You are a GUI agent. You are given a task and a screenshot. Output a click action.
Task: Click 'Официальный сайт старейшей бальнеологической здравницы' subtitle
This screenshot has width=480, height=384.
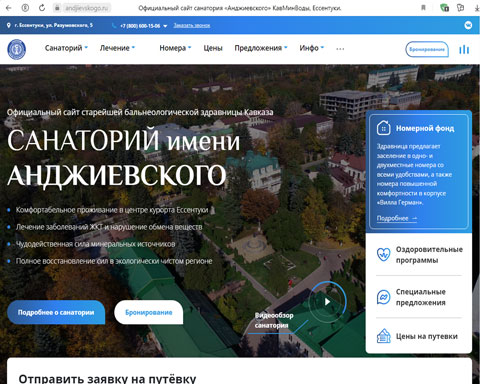[x=140, y=112]
